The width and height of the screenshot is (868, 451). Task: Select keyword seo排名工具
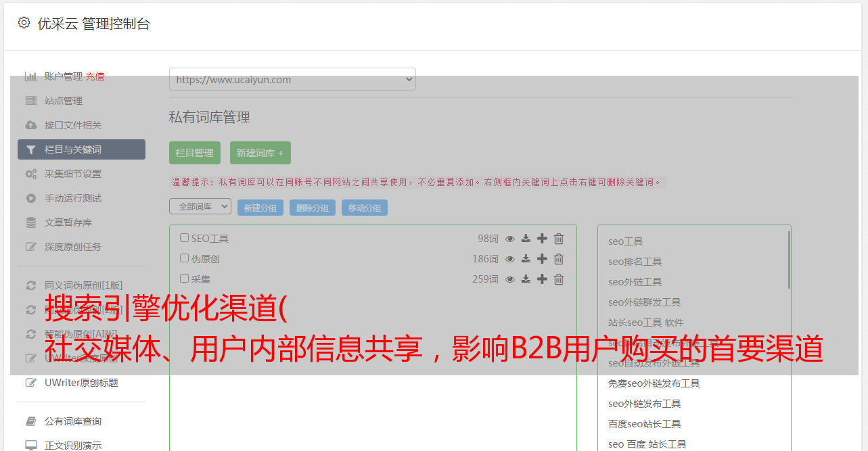[x=635, y=262]
